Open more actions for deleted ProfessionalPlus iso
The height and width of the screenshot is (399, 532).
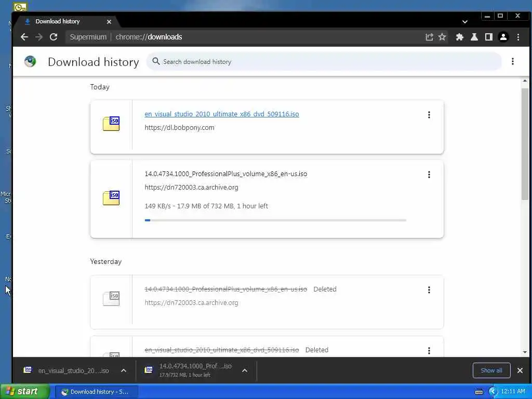pyautogui.click(x=429, y=290)
